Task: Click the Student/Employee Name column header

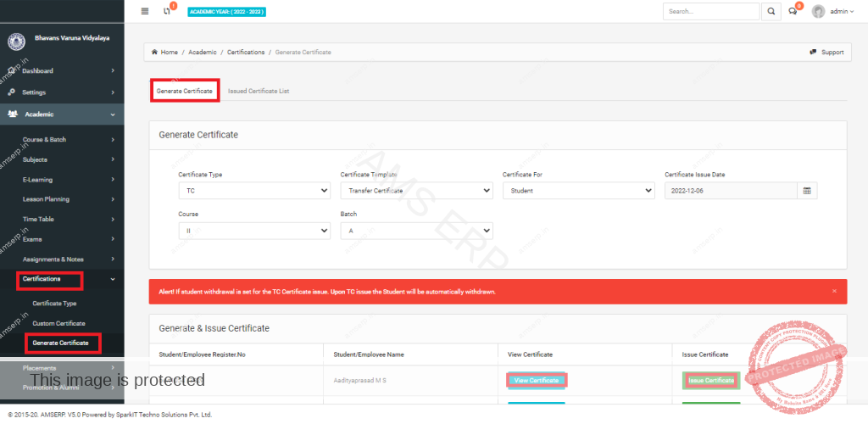Action: [x=369, y=354]
